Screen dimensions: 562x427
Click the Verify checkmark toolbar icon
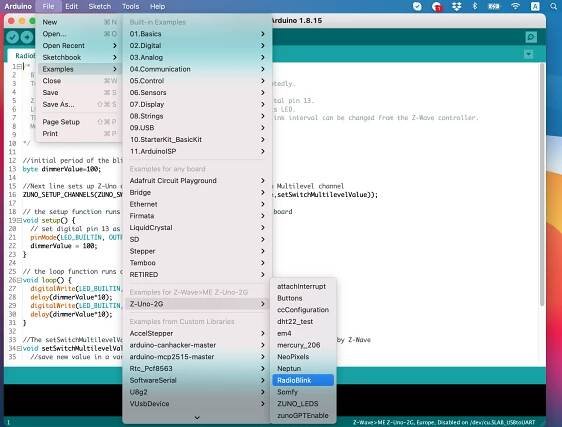13,37
